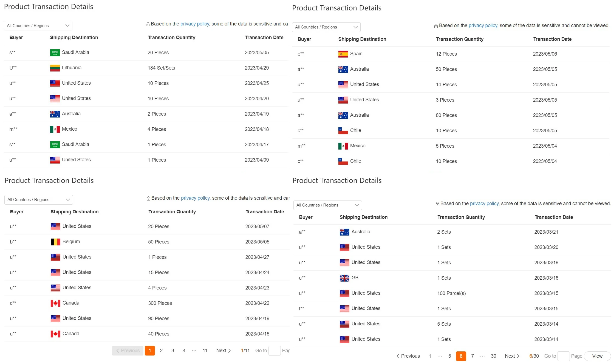
Task: Click the Canada flag in the 300 Pieces row
Action: tap(55, 303)
